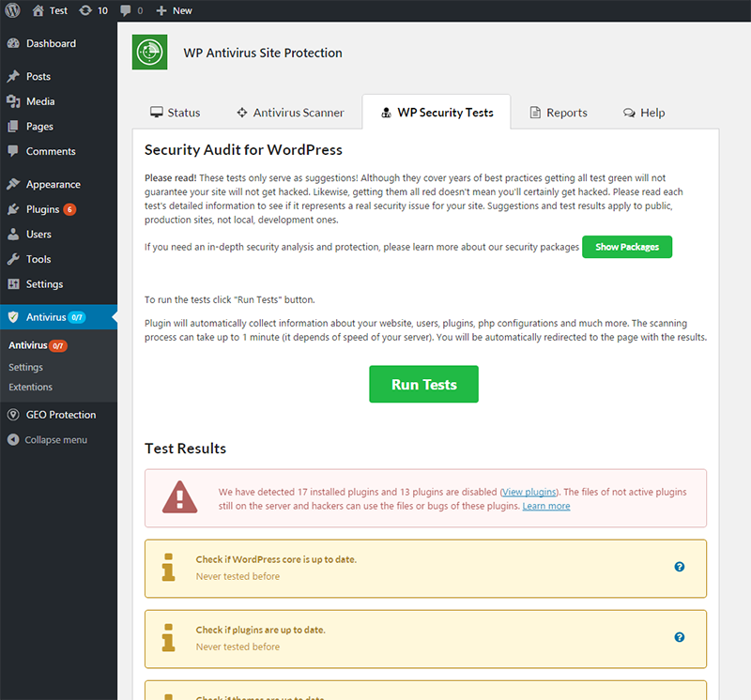Click info icon beside WordPress core check
This screenshot has width=751, height=700.
[168, 568]
